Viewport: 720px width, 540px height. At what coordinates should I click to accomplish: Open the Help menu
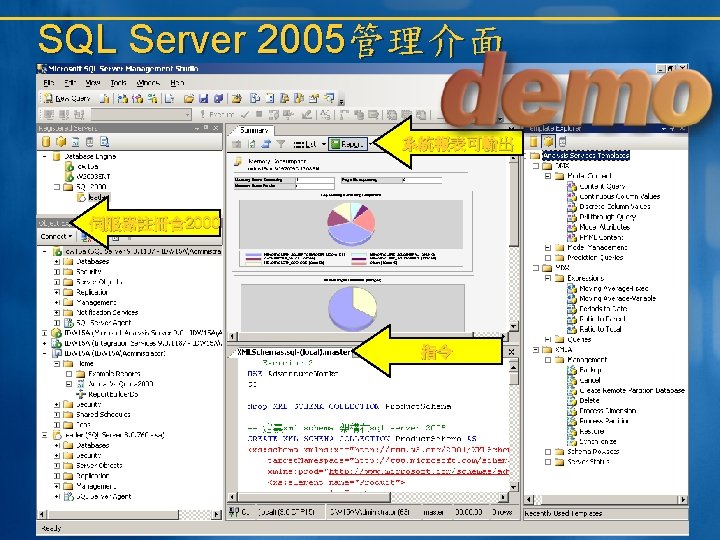click(177, 83)
